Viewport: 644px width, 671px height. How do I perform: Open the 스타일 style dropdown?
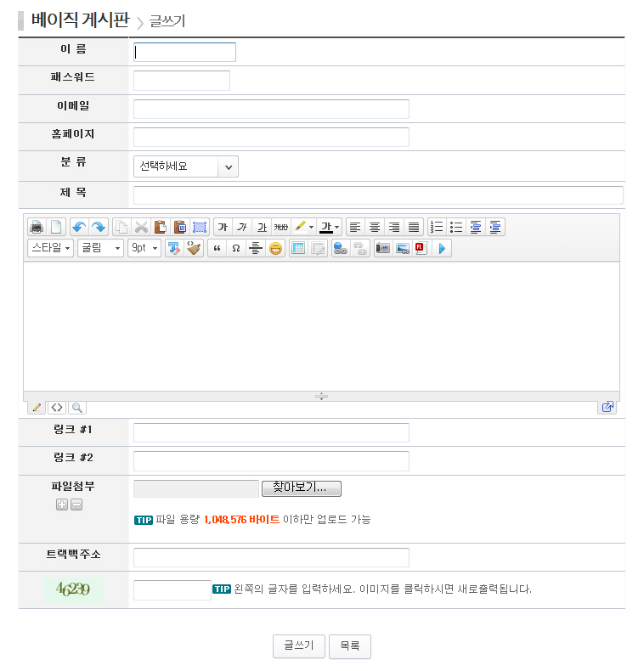50,248
